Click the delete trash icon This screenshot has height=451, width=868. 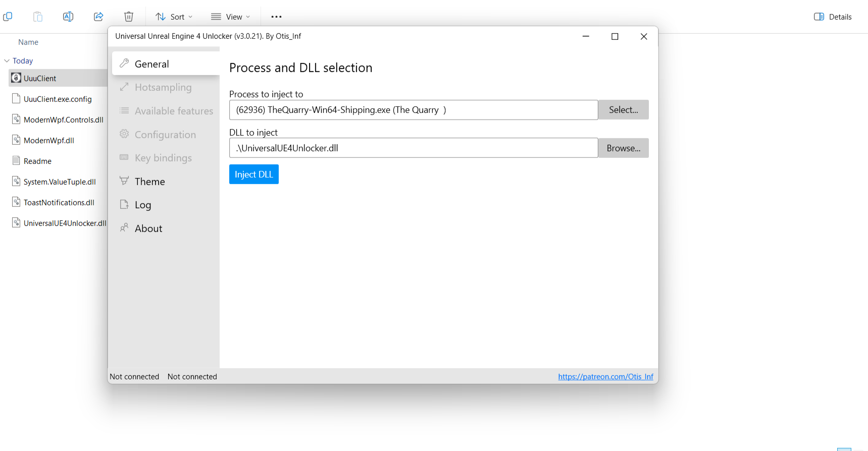(x=129, y=17)
